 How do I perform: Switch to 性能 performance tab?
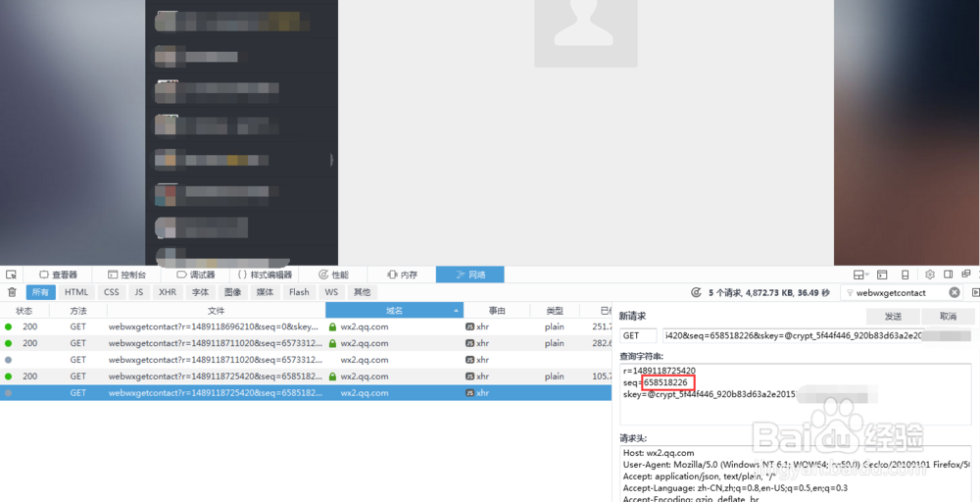[333, 275]
